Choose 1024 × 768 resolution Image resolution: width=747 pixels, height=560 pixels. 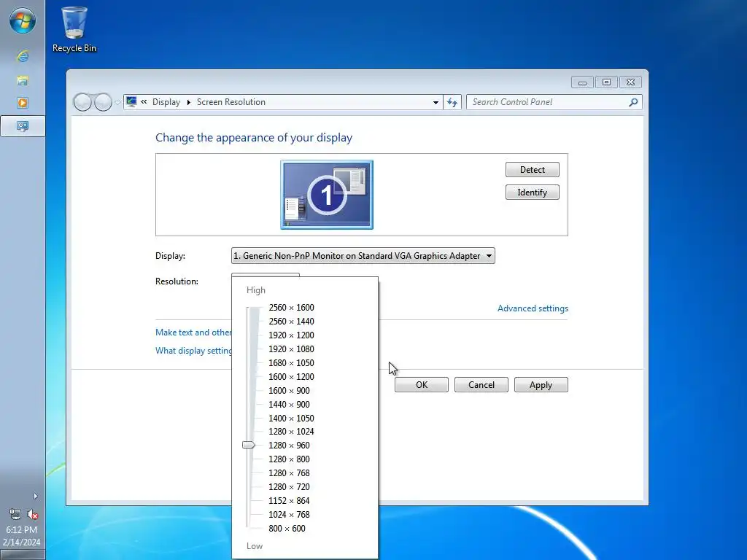coord(289,514)
